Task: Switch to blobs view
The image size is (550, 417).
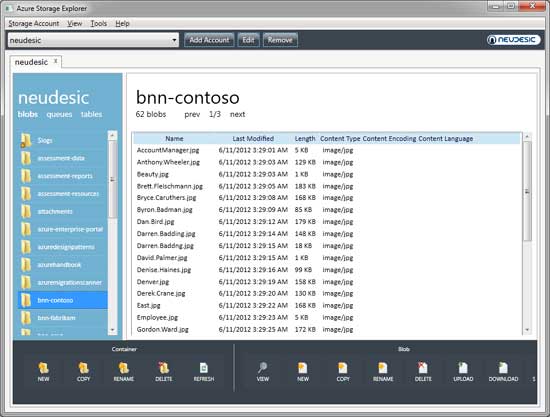Action: point(28,114)
